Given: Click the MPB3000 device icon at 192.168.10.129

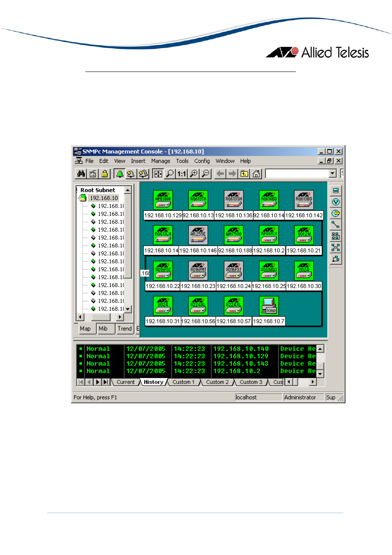Looking at the screenshot, I should click(163, 200).
